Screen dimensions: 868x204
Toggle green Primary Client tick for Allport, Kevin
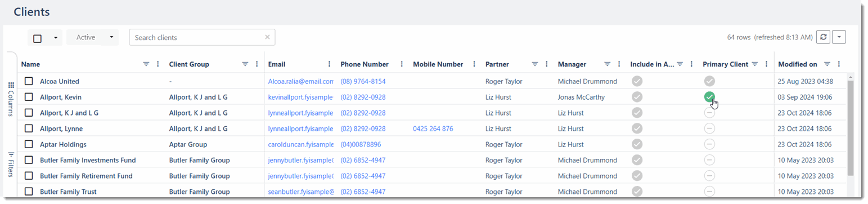709,97
